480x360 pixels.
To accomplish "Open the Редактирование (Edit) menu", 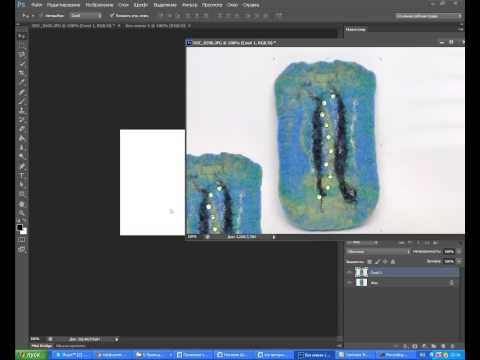I will tap(63, 5).
